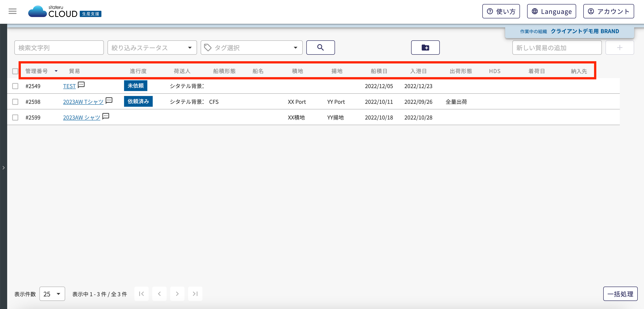Screen dimensions: 644x309
Task: Click the 全量出荷 cell
Action: click(456, 102)
